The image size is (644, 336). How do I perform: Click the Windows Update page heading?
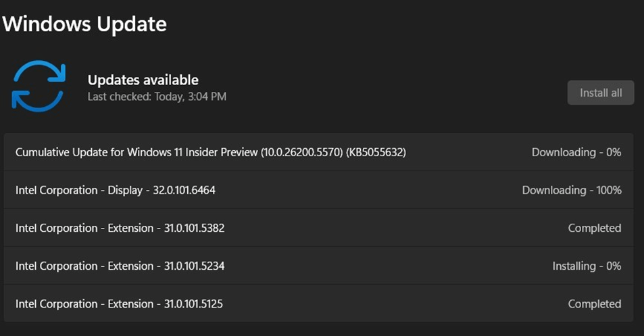(x=84, y=24)
